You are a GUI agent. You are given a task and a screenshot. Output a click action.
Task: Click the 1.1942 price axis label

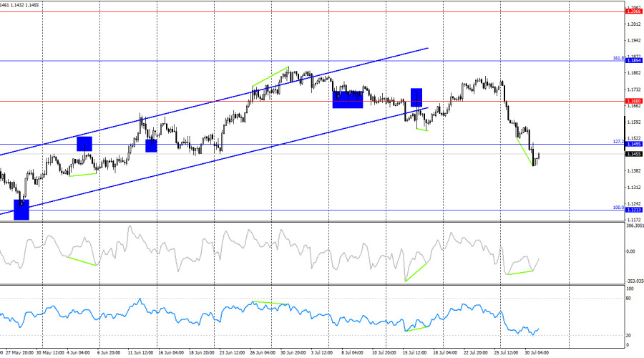click(x=634, y=41)
